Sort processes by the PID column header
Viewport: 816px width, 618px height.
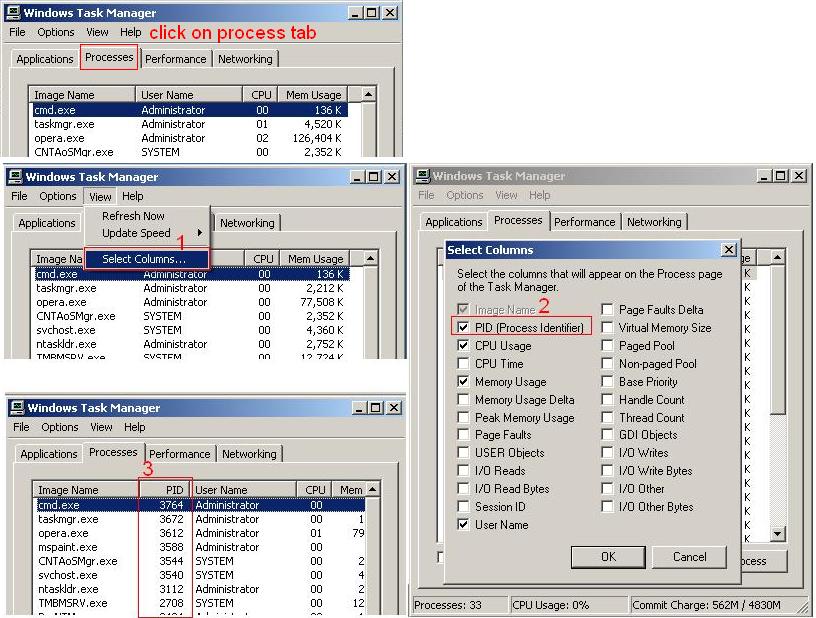172,489
